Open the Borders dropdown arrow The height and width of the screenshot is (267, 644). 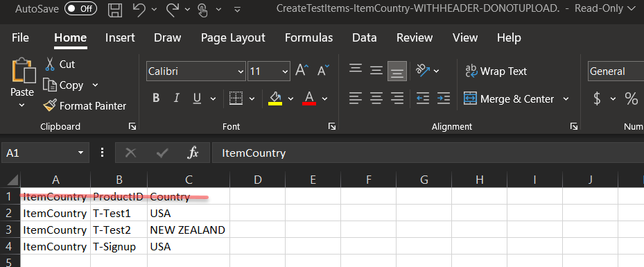252,98
